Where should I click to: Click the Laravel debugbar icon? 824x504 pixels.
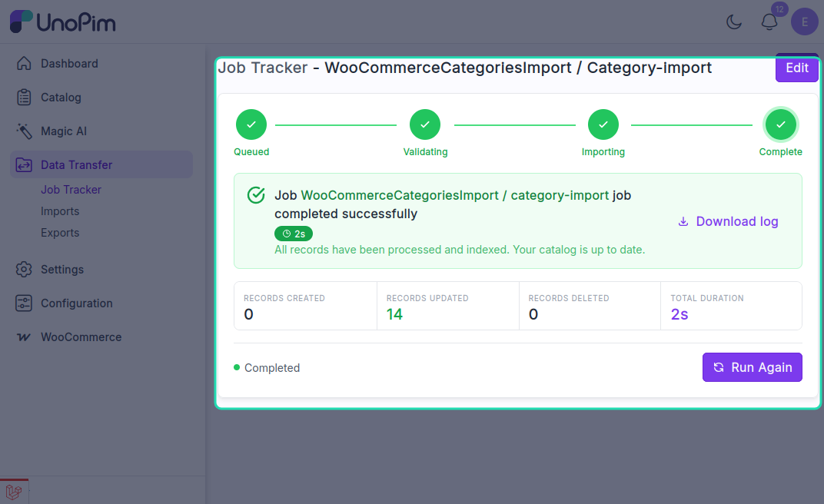(14, 492)
